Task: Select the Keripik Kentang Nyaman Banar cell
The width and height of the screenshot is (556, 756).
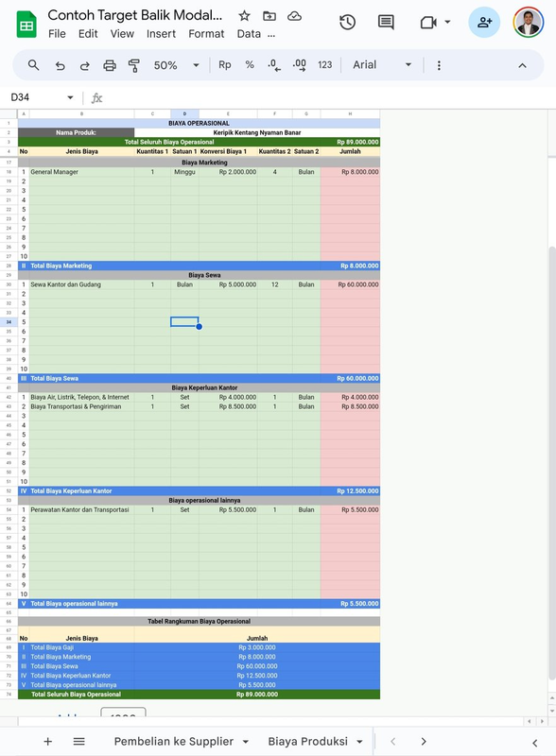Action: click(x=257, y=132)
